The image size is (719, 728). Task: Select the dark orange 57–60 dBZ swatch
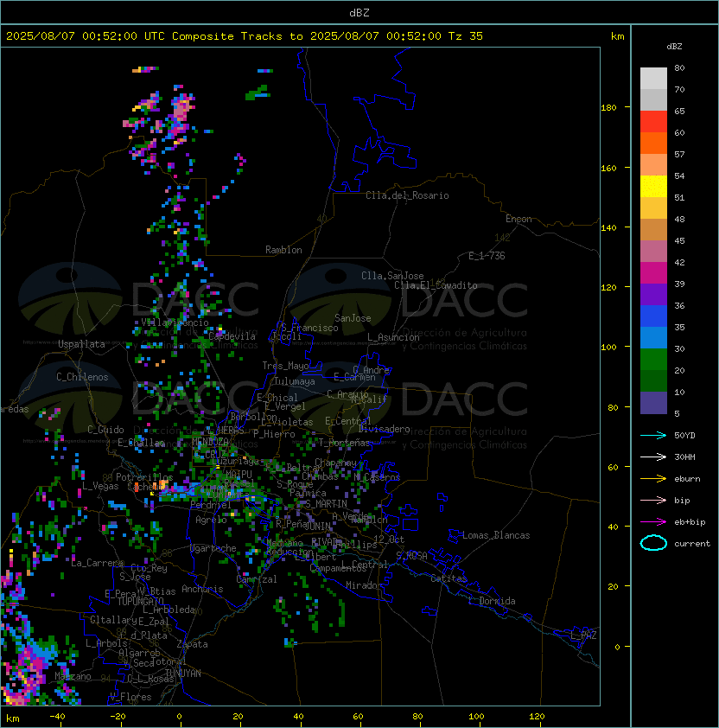(653, 143)
